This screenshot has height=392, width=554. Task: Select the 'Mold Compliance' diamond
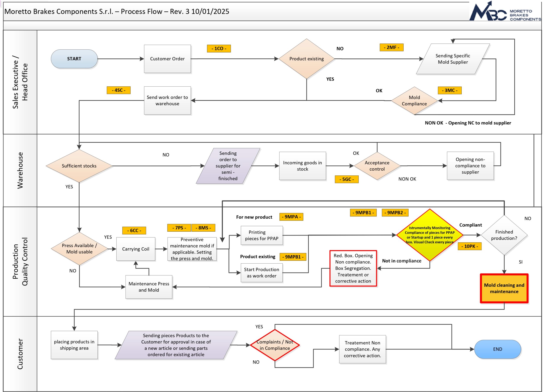coord(414,100)
